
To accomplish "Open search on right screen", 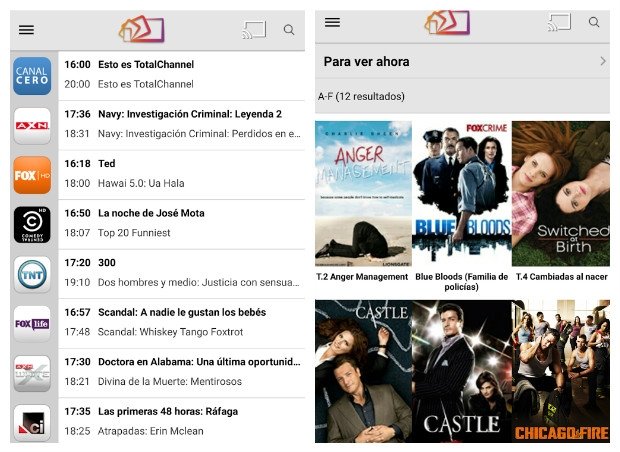I will (x=594, y=22).
